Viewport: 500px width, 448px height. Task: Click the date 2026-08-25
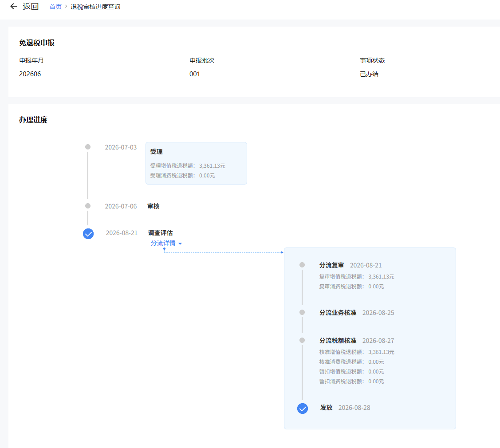pyautogui.click(x=378, y=313)
